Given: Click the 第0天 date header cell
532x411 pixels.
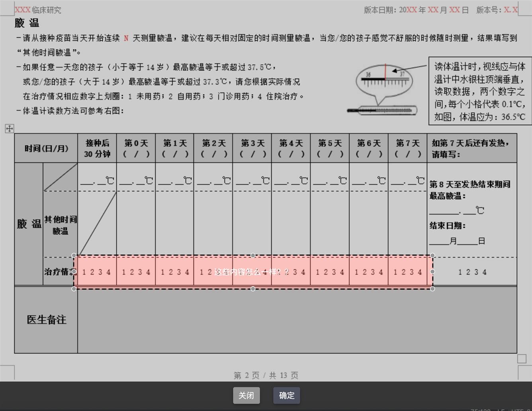Looking at the screenshot, I should click(136, 148).
